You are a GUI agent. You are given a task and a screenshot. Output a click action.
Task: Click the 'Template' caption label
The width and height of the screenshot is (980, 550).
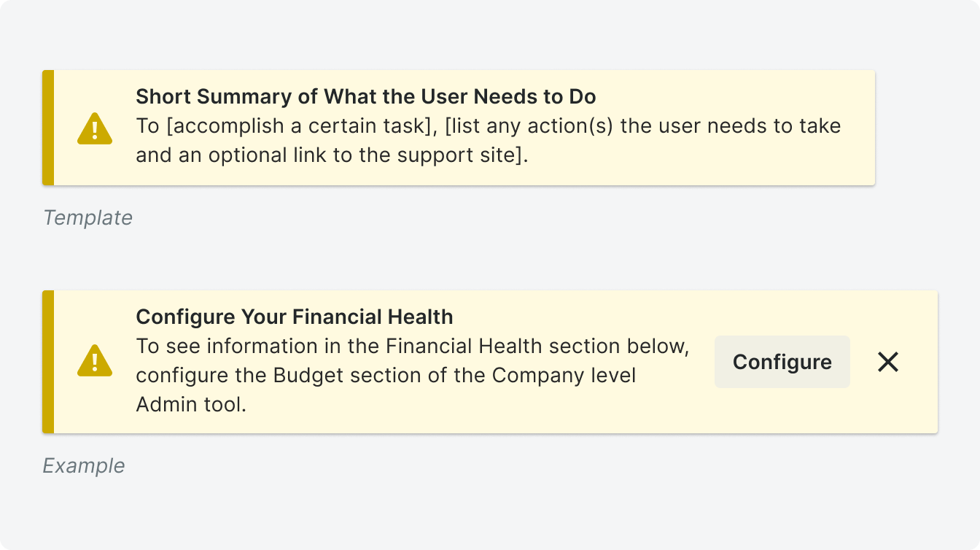(x=87, y=217)
